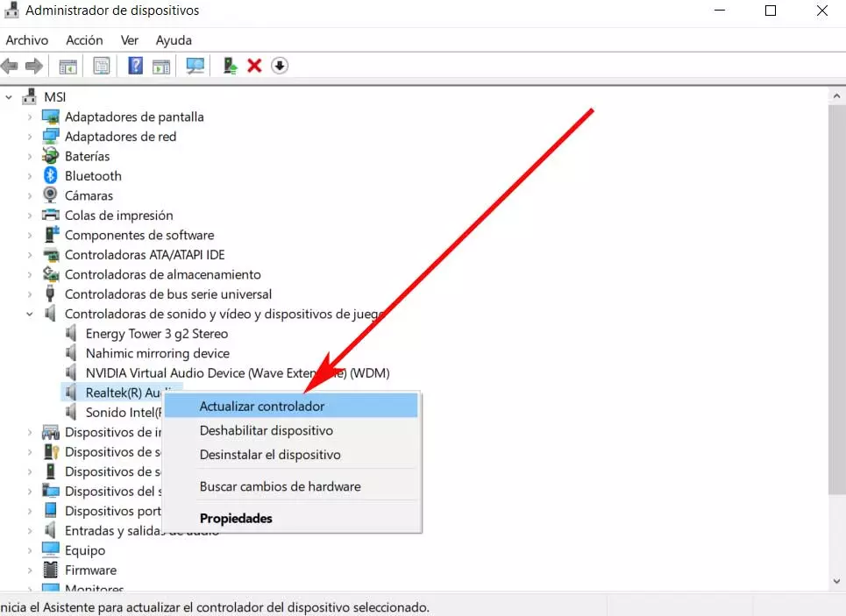Screen dimensions: 846x616
Task: Open Propiedades from the context menu
Action: [235, 518]
